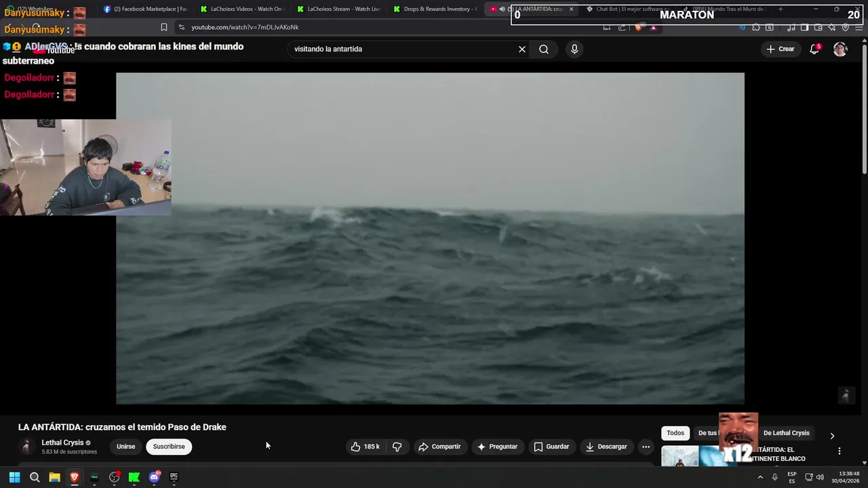Open the Brave Wallet icon
Screen dimensions: 868x488
click(818, 27)
